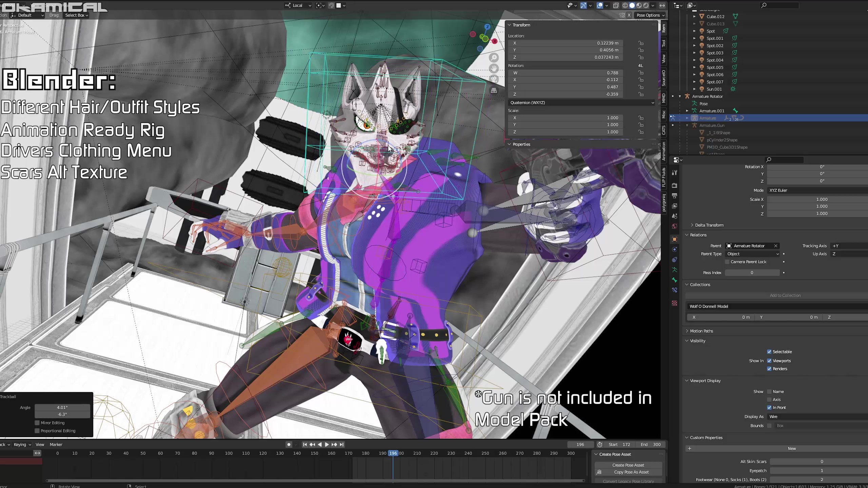The width and height of the screenshot is (868, 488).
Task: Open World properties tab icon
Action: 674,226
